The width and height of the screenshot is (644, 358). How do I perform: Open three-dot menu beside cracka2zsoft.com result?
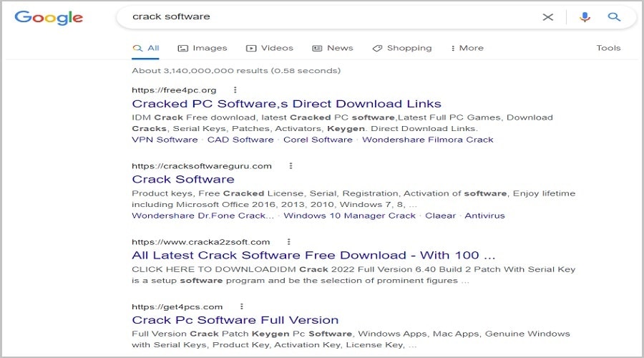point(288,242)
